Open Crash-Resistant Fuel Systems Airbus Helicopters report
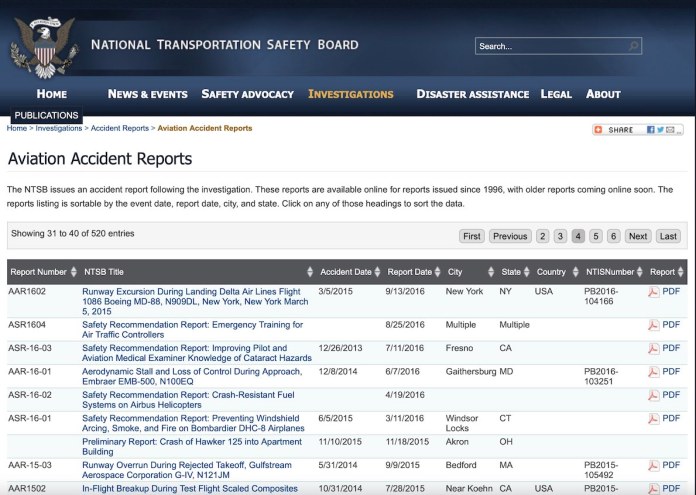 coord(188,400)
